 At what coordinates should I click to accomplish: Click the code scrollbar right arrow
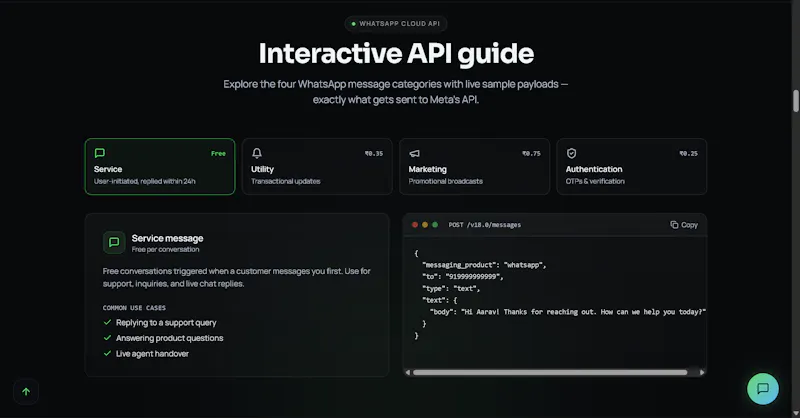[x=702, y=373]
